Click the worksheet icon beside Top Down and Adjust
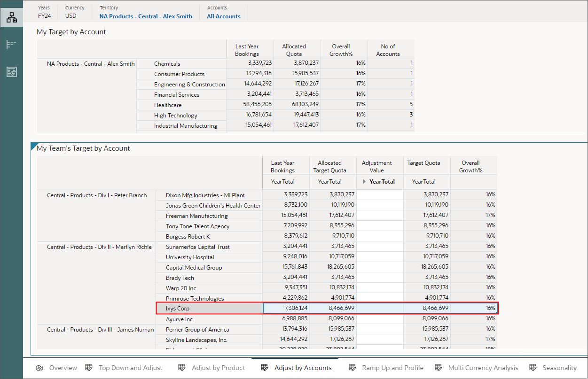 pyautogui.click(x=89, y=368)
